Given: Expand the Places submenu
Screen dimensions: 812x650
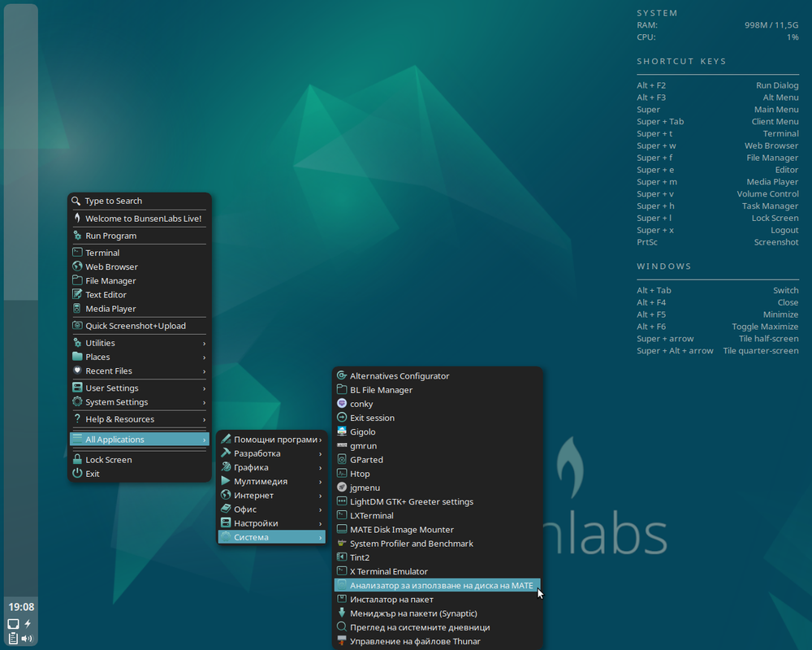Looking at the screenshot, I should pos(140,357).
